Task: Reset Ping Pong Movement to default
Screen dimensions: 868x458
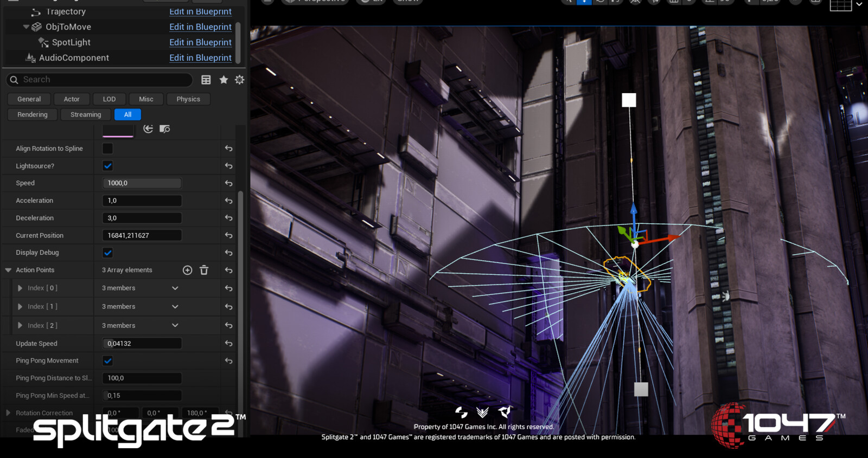Action: pos(229,361)
